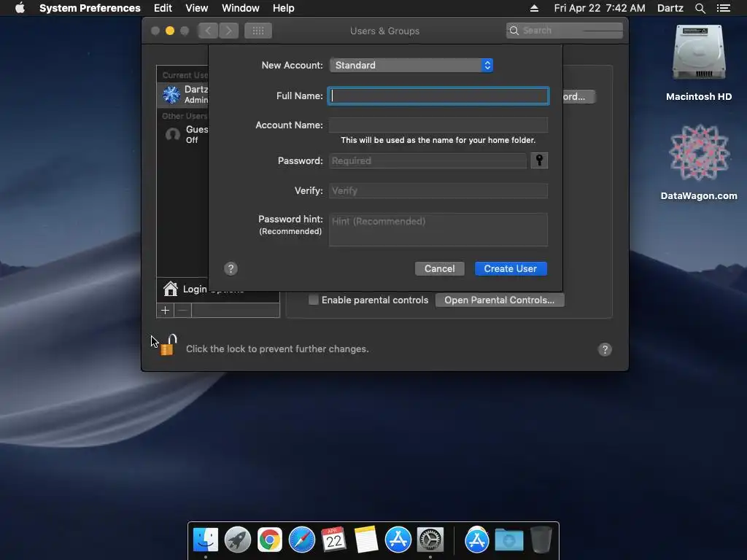Click Open Parental Controls button
This screenshot has height=560, width=747.
click(499, 300)
